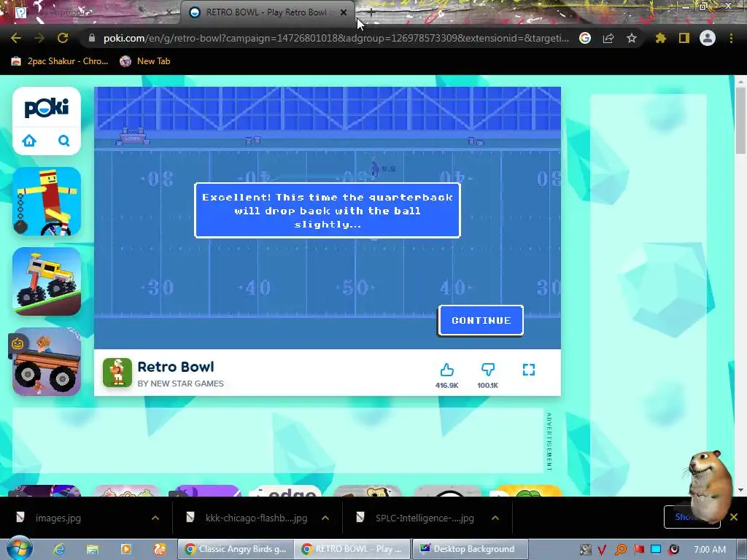Open the New Tab bookmark
Viewport: 747px width, 560px height.
145,61
